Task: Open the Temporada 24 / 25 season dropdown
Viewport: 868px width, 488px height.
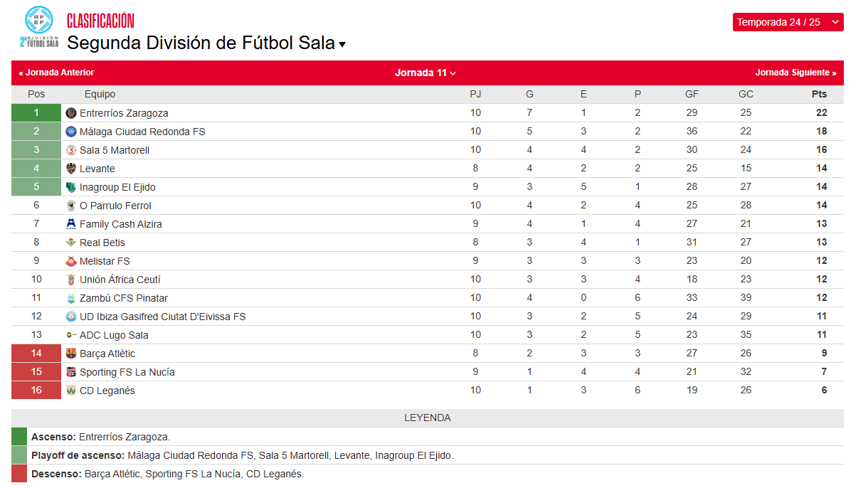Action: [788, 22]
